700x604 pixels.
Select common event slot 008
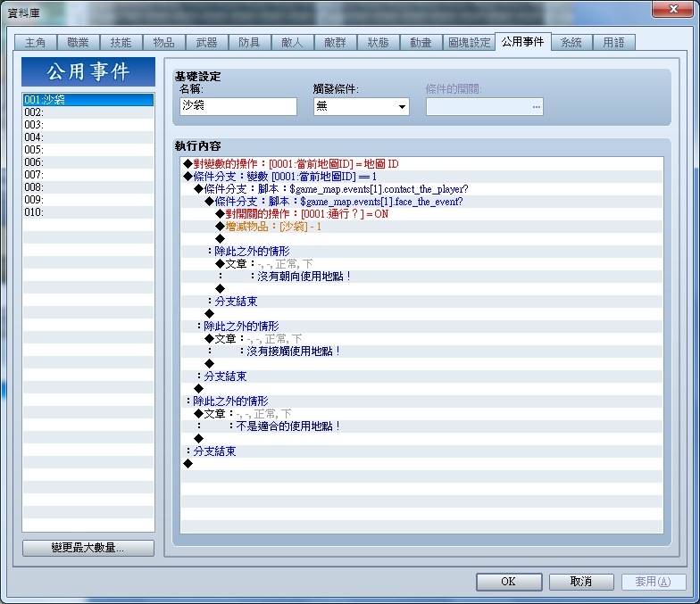click(x=87, y=187)
